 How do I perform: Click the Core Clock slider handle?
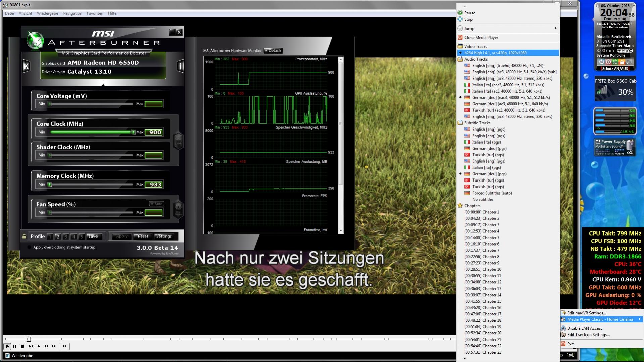[x=133, y=132]
